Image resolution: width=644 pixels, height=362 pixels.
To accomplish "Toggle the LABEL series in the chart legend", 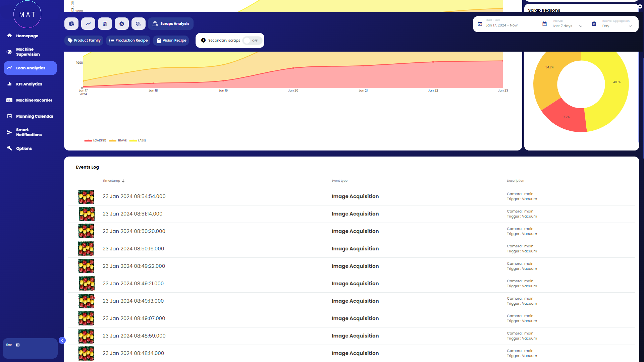I will tap(138, 141).
